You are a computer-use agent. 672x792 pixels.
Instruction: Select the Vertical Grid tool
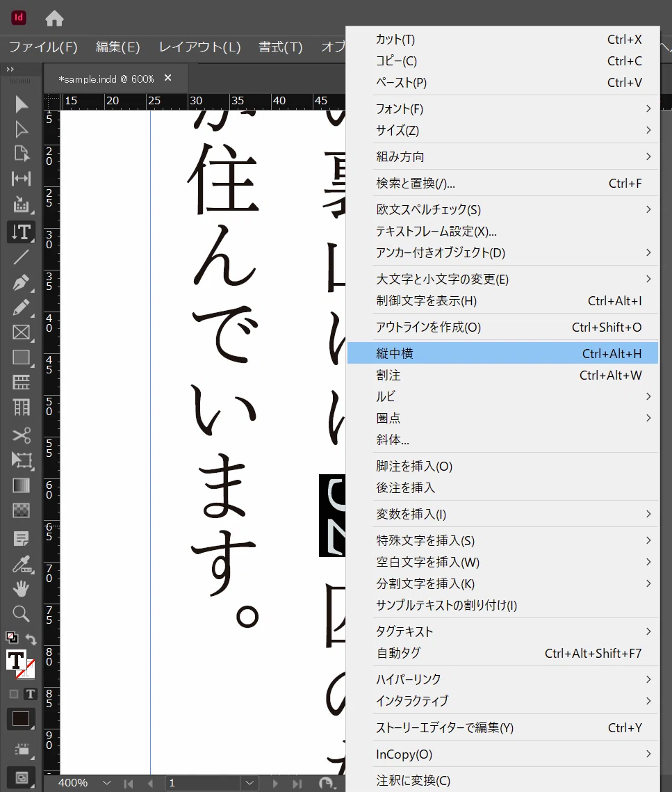tap(21, 407)
